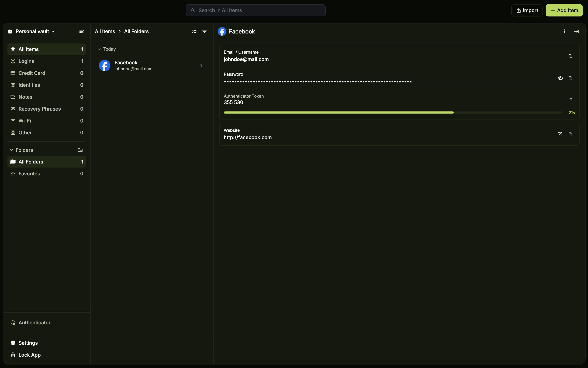Image resolution: width=588 pixels, height=368 pixels.
Task: Click All Folders breadcrumb
Action: pos(136,31)
